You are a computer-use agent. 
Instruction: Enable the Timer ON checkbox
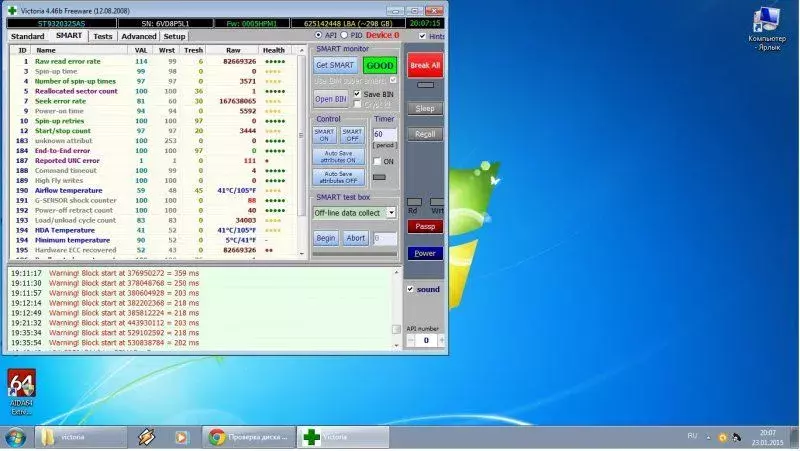[x=378, y=161]
